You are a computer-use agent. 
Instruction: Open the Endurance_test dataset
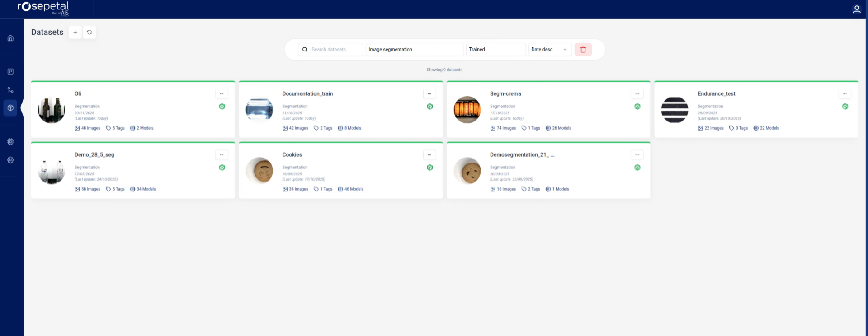click(716, 94)
